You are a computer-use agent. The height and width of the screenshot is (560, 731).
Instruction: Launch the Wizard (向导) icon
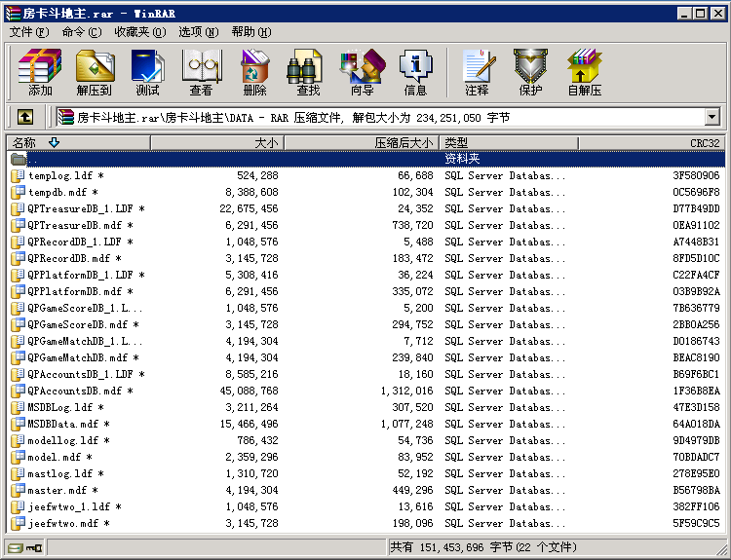(362, 72)
